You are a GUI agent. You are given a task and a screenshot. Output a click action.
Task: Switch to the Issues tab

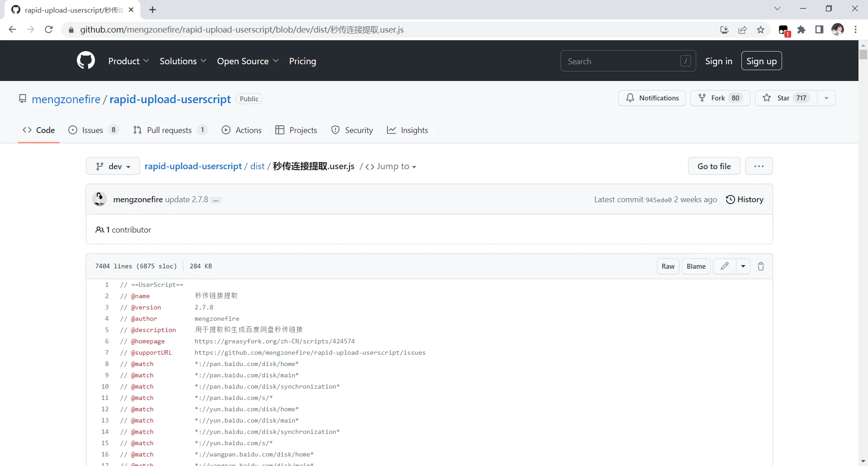[93, 130]
